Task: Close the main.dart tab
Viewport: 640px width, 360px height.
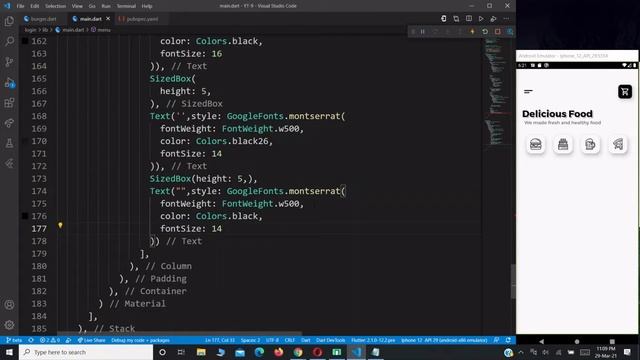Action: point(108,19)
